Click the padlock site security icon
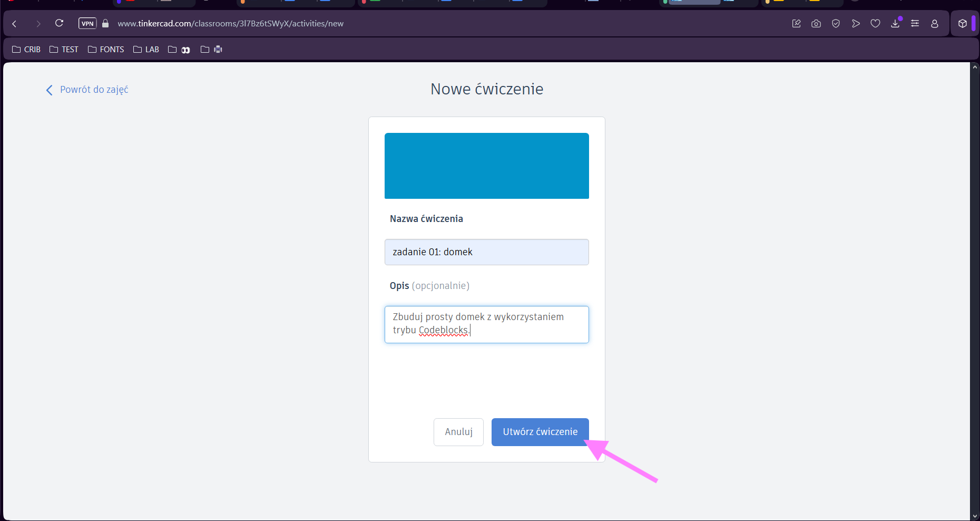The image size is (980, 521). click(x=105, y=23)
